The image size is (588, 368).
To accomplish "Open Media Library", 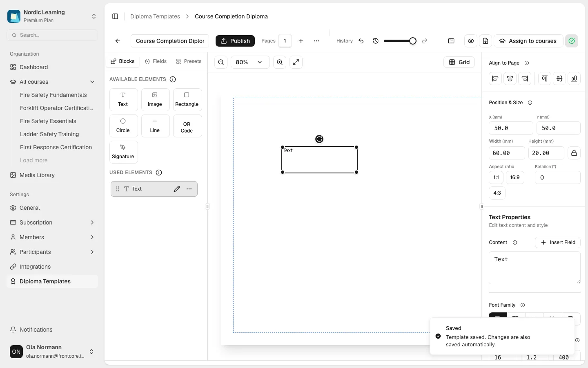I will pos(52,175).
